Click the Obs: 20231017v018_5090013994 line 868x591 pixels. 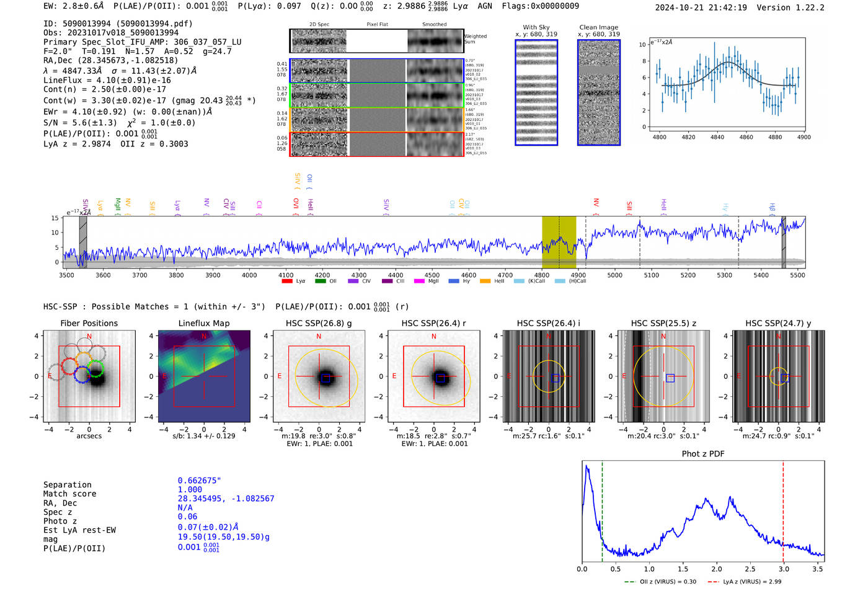(111, 33)
